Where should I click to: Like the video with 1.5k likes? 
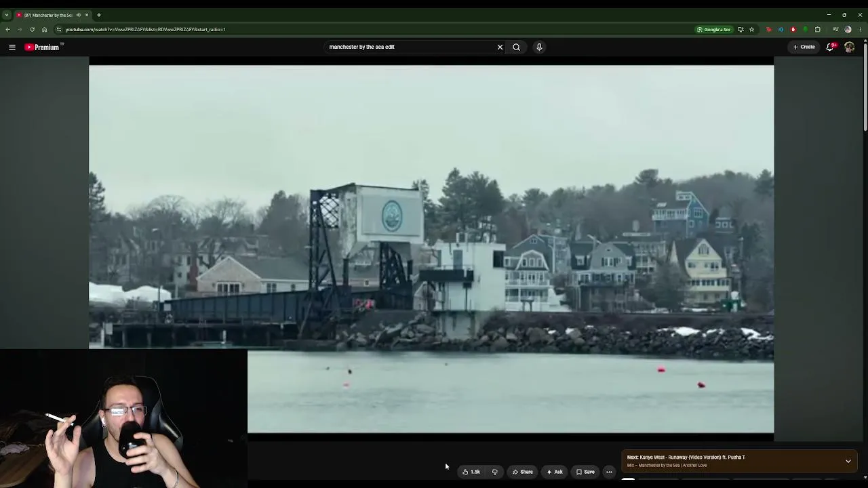(x=471, y=472)
